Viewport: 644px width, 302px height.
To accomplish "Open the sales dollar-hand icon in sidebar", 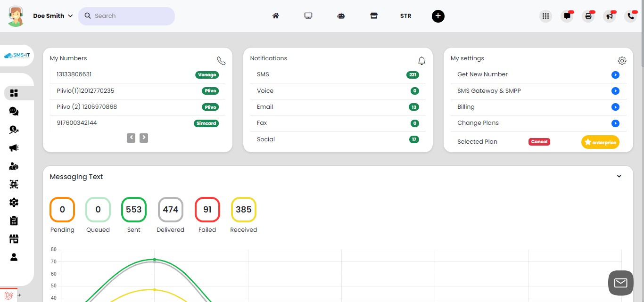I will click(14, 130).
